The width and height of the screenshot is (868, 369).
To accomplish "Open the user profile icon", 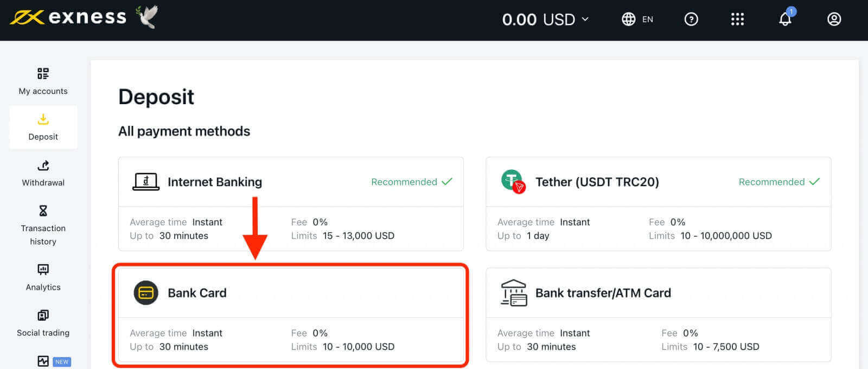I will pyautogui.click(x=834, y=20).
